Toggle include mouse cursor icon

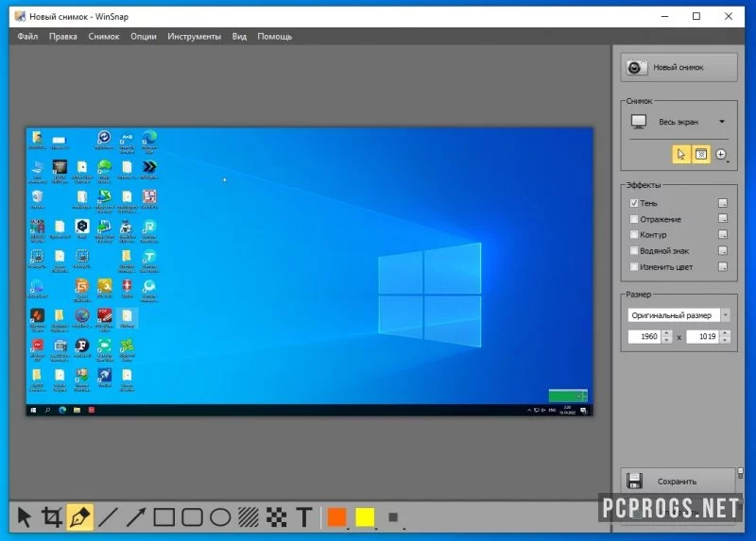tap(680, 154)
